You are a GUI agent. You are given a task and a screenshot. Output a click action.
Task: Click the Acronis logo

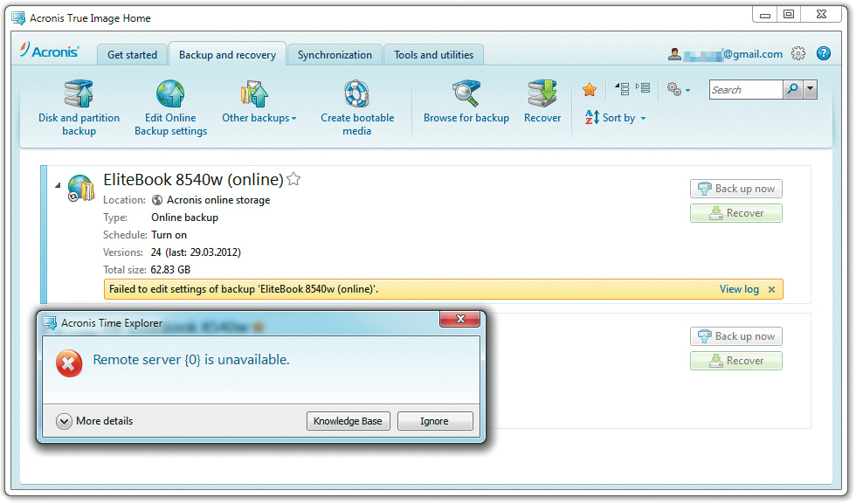tap(50, 51)
